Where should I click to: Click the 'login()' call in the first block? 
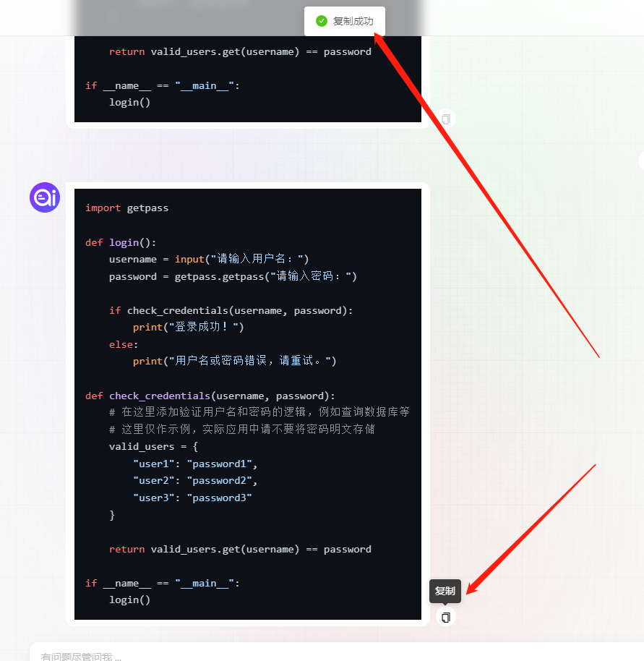coord(129,103)
